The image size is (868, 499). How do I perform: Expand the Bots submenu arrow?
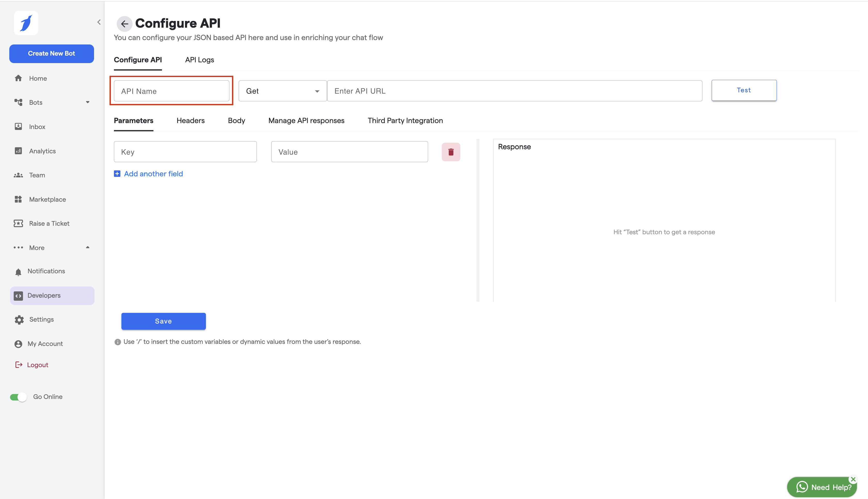coord(88,102)
